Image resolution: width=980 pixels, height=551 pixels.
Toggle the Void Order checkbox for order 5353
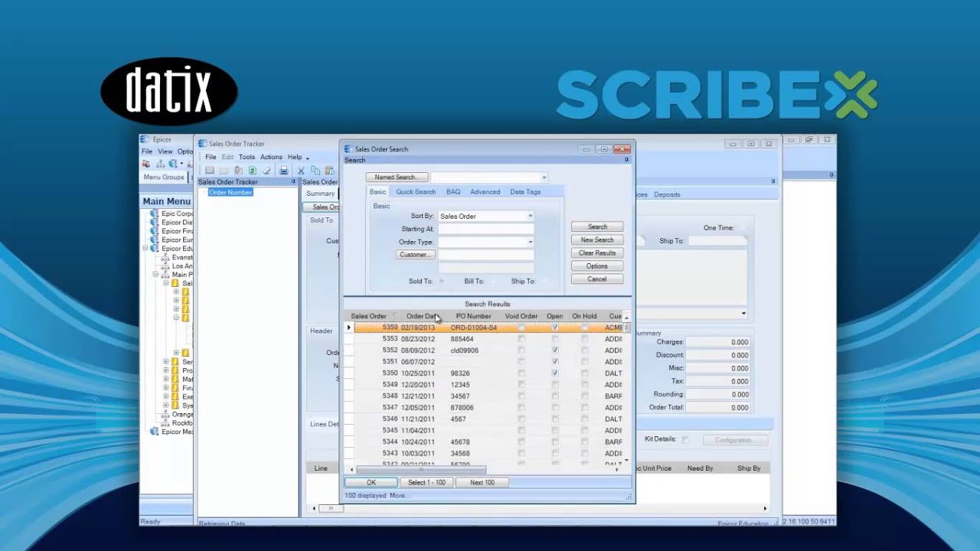point(521,339)
